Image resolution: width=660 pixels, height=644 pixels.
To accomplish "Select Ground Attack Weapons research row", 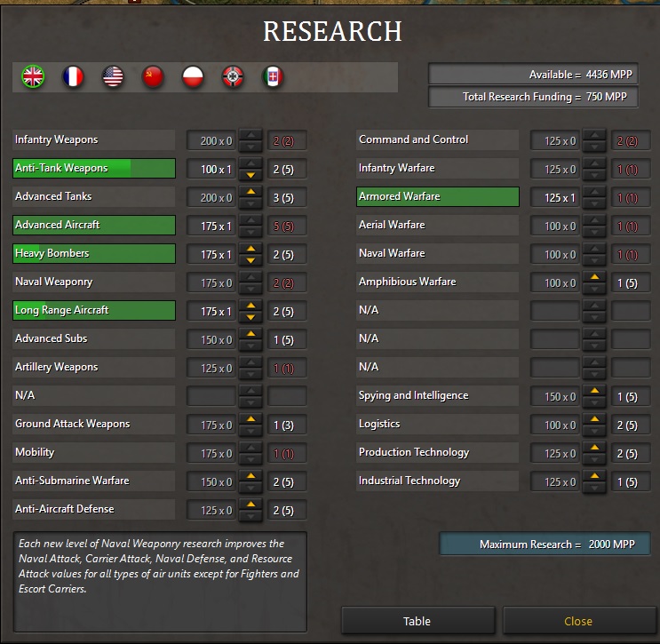I will [93, 424].
